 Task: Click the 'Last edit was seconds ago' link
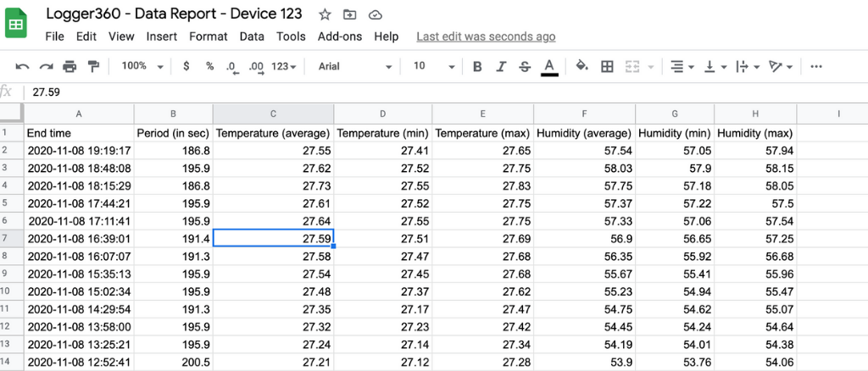486,36
